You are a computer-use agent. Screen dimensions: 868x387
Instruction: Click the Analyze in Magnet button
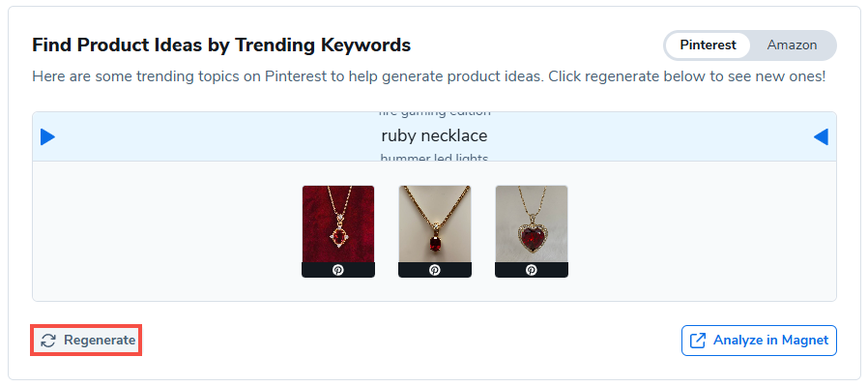(x=759, y=341)
